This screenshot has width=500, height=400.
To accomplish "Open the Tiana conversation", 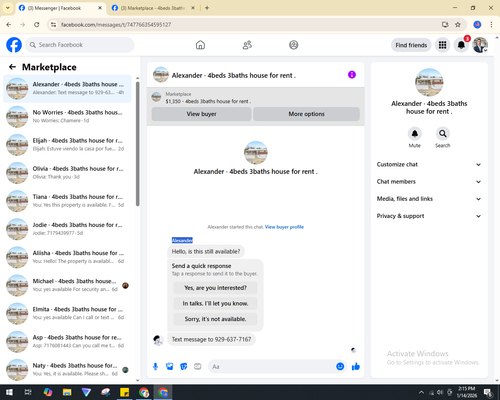I will pyautogui.click(x=67, y=201).
